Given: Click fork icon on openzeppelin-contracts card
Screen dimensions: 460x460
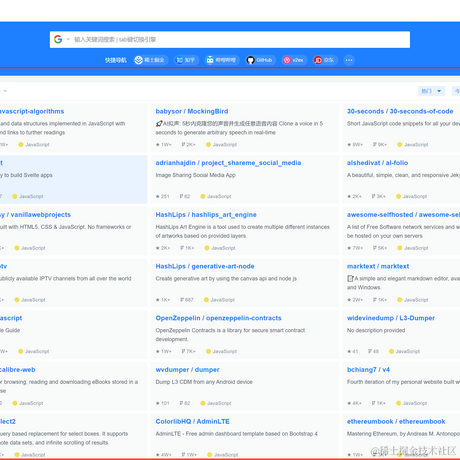Looking at the screenshot, I should [x=183, y=351].
